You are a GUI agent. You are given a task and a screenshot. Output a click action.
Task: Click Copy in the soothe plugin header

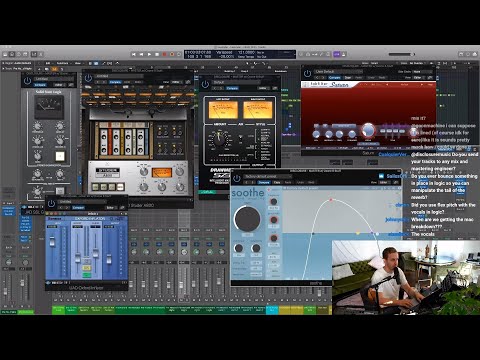coord(277,182)
